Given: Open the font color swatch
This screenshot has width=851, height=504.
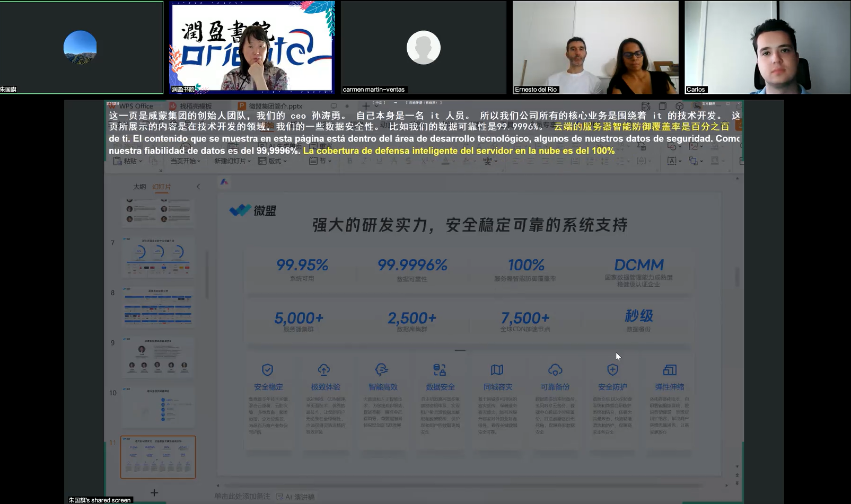Looking at the screenshot, I should click(x=446, y=161).
